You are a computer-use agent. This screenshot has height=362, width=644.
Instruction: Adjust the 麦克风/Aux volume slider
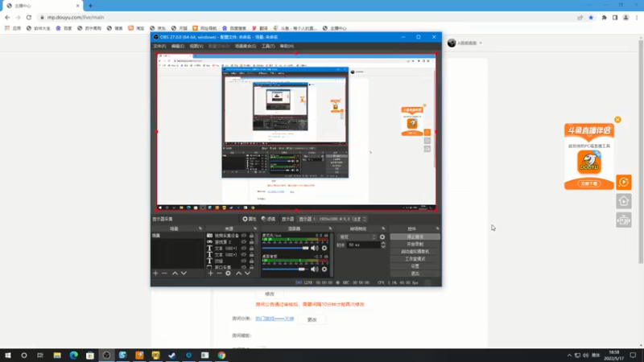[x=286, y=248]
